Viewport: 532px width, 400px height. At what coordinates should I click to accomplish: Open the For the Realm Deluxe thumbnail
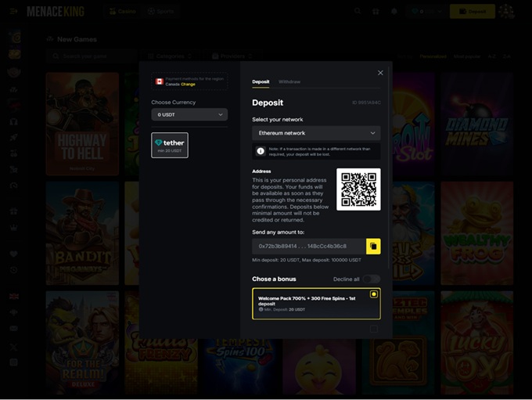point(82,342)
